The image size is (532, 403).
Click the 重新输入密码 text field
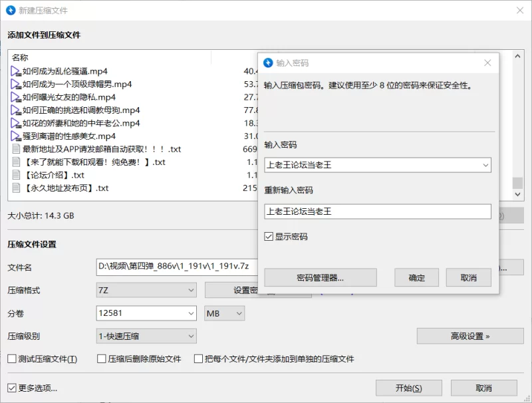pyautogui.click(x=378, y=211)
